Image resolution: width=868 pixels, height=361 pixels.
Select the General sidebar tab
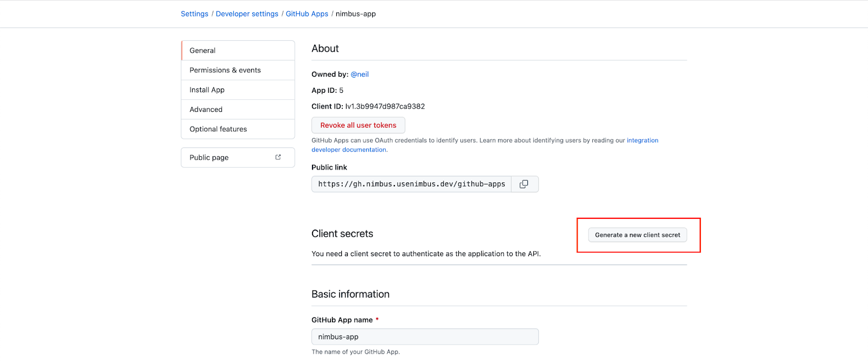[x=238, y=50]
